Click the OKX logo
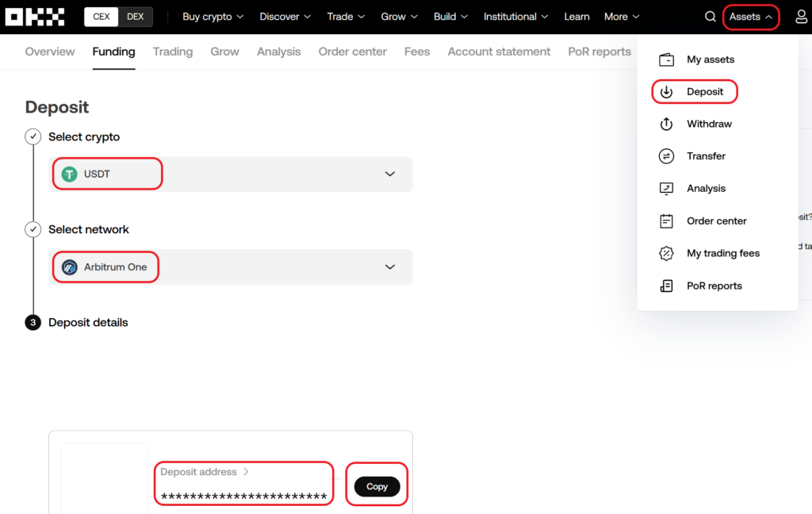 coord(35,17)
